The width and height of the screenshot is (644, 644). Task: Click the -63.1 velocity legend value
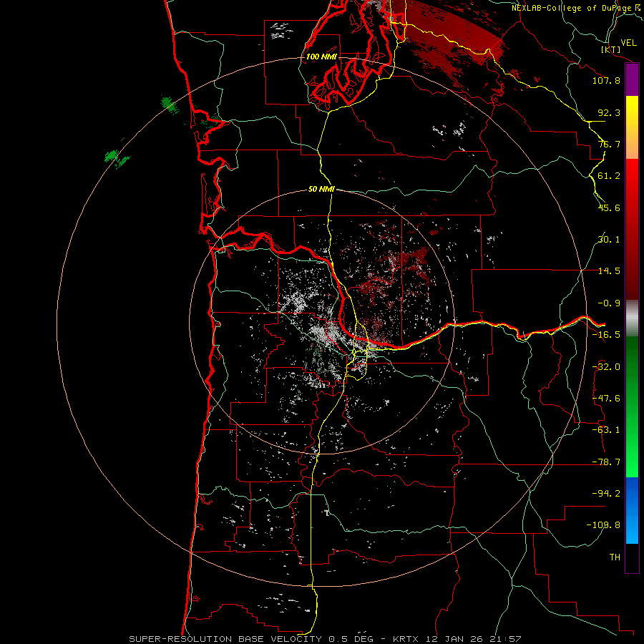(606, 430)
